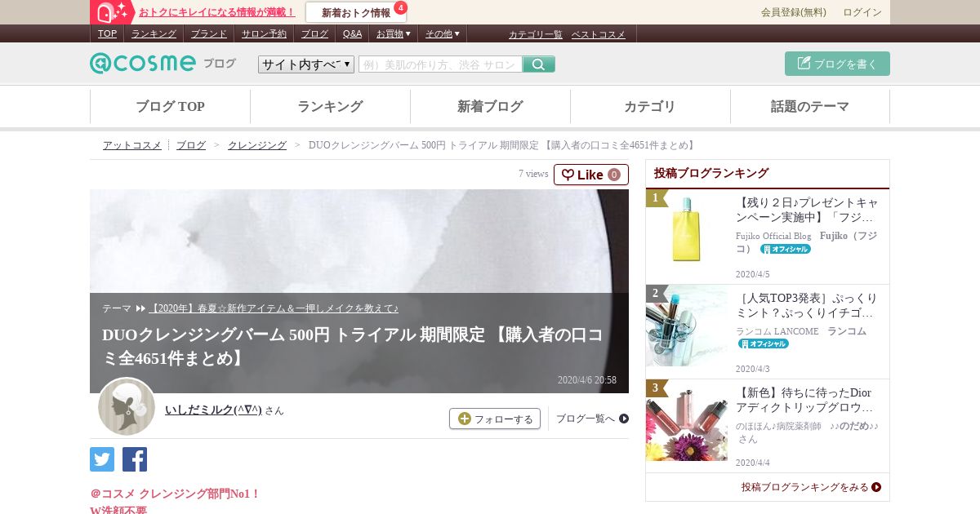
Task: Click ランキング in the dark menu bar
Action: [x=154, y=33]
